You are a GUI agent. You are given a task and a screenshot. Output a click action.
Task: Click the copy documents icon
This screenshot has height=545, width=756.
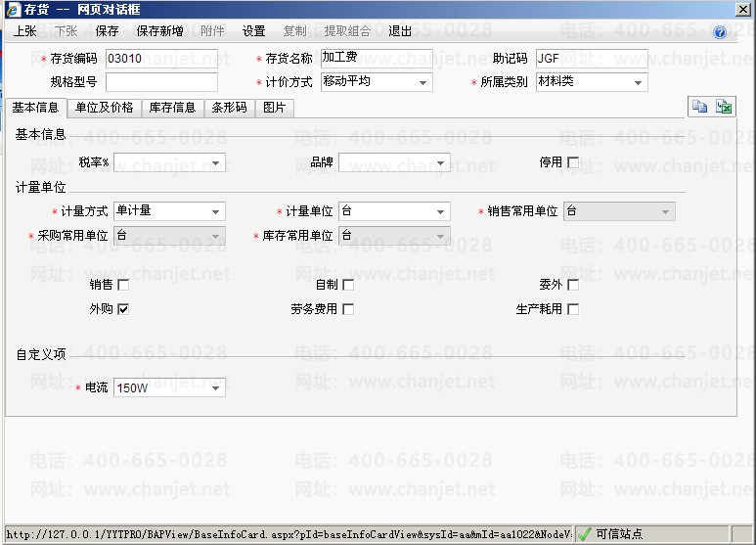(x=699, y=107)
